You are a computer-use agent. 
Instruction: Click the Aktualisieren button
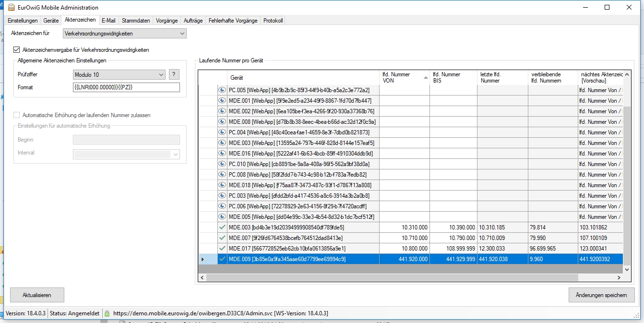[37, 295]
